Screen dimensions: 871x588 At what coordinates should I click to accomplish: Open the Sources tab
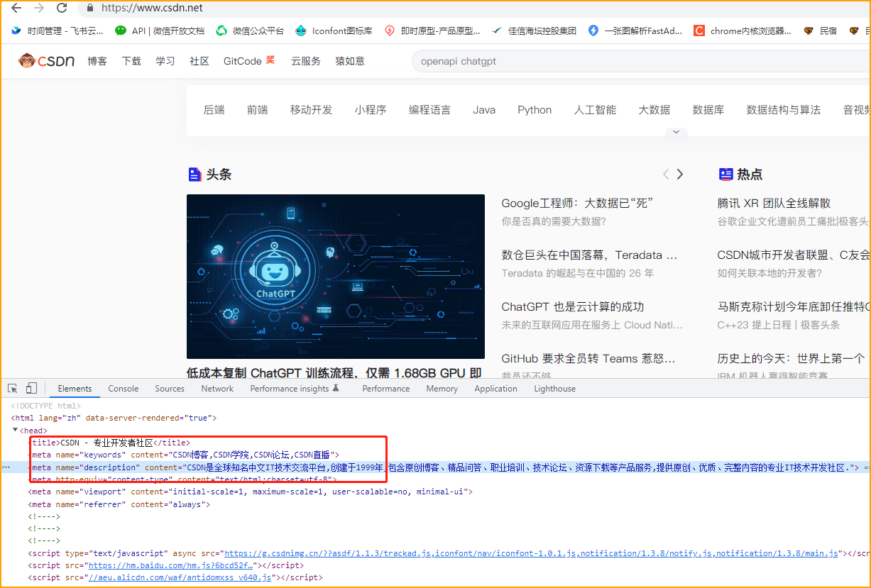pyautogui.click(x=170, y=389)
